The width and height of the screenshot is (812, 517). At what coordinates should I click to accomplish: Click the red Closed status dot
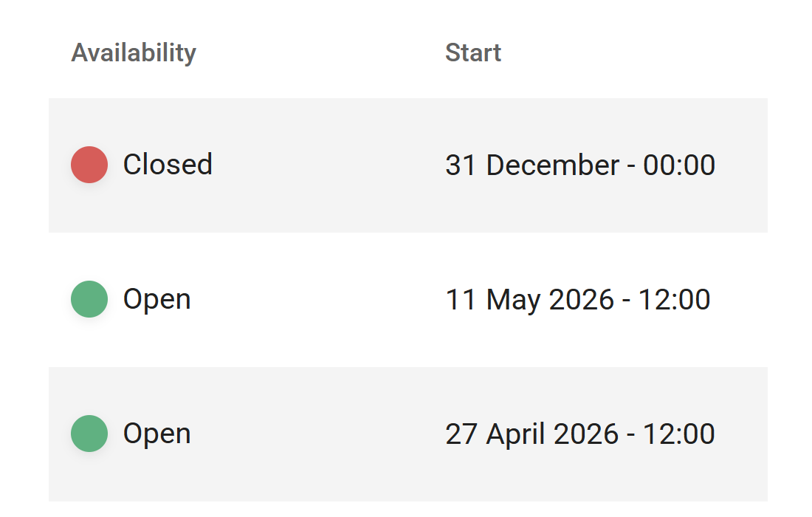tap(89, 165)
